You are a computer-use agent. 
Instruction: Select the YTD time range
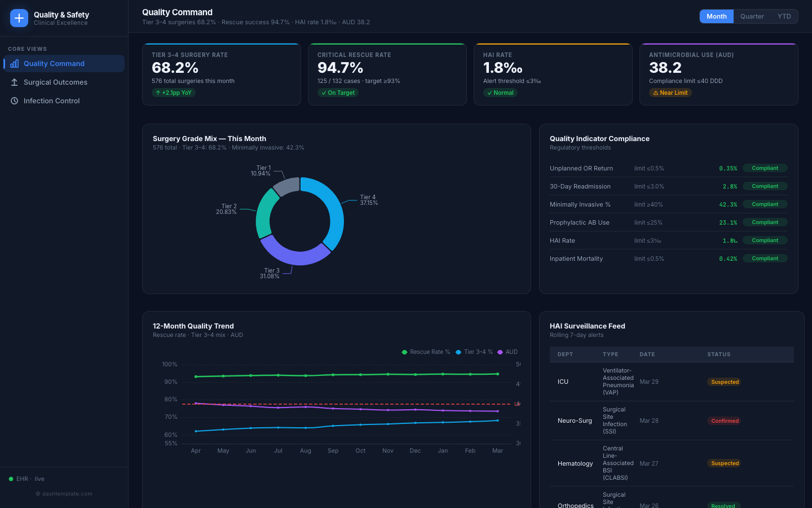tap(784, 16)
